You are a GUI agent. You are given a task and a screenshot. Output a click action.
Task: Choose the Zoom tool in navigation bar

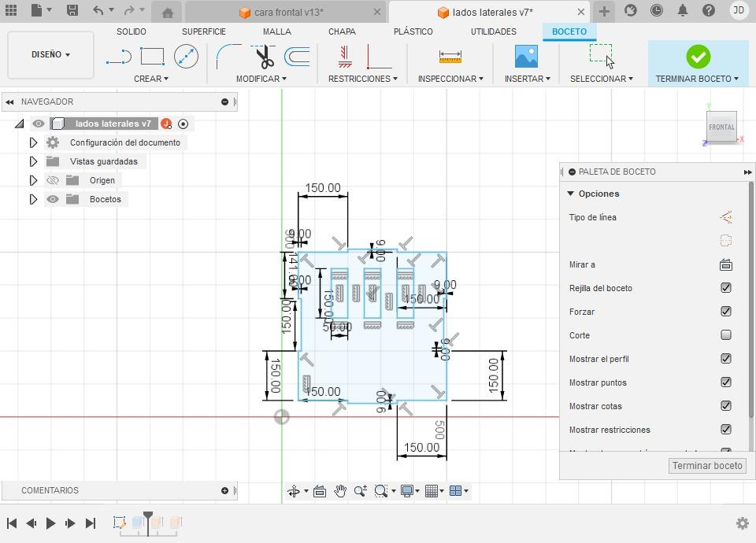(x=360, y=491)
